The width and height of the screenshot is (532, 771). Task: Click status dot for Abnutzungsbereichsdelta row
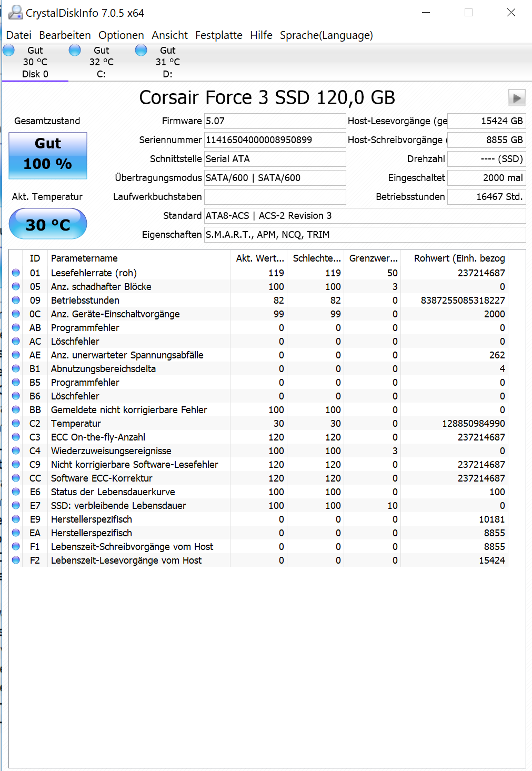click(16, 368)
